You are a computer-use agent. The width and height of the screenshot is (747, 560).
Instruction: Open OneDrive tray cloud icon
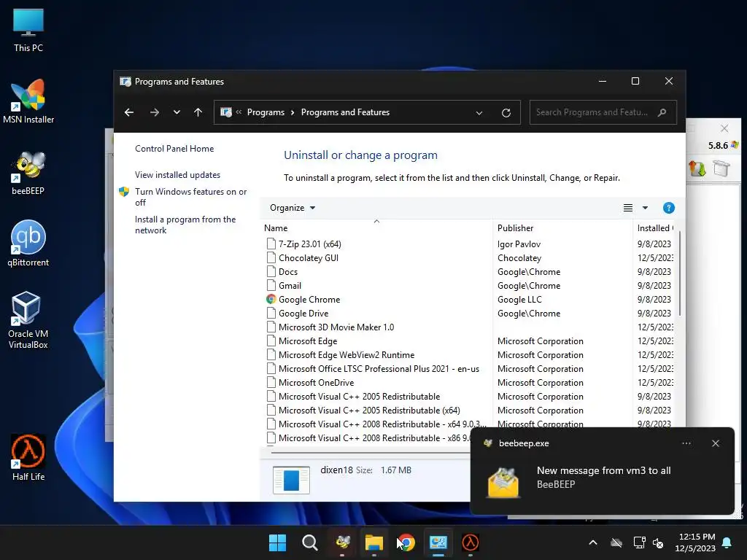(x=616, y=542)
